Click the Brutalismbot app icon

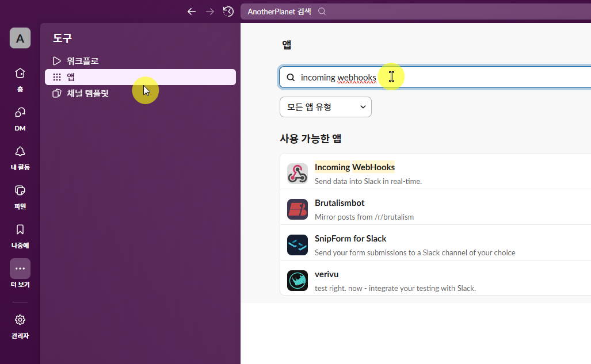tap(298, 209)
